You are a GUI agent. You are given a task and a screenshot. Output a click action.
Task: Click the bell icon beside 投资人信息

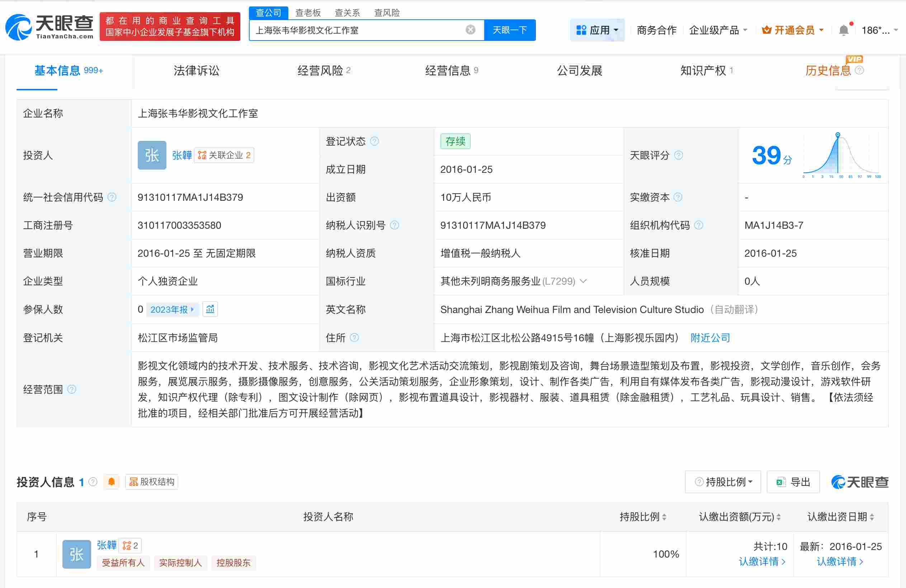click(112, 482)
